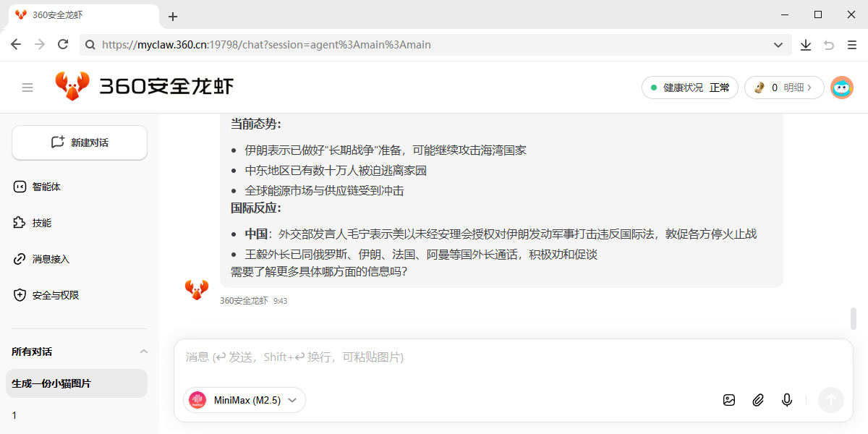Click the image upload icon
The image size is (868, 434).
click(x=729, y=400)
